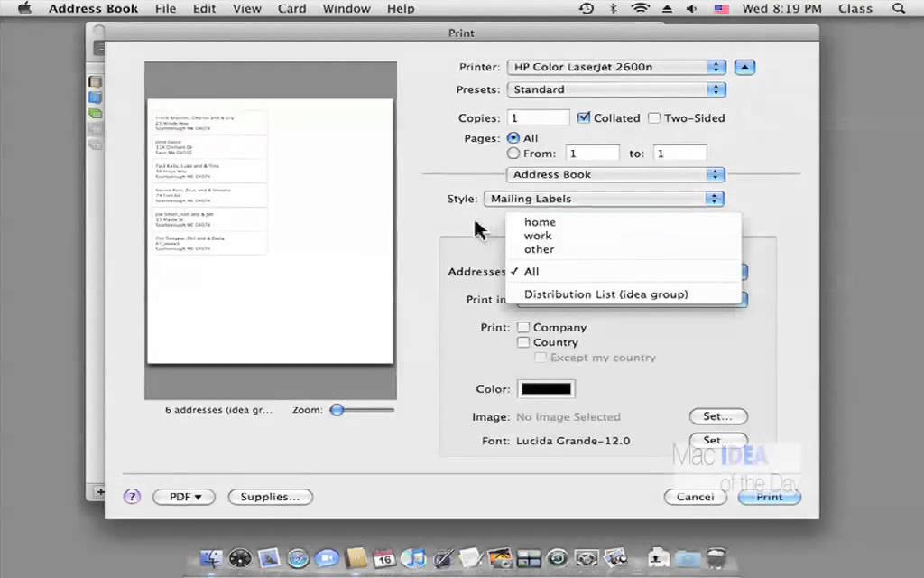Select Distribution List (idea group)

tap(624, 294)
